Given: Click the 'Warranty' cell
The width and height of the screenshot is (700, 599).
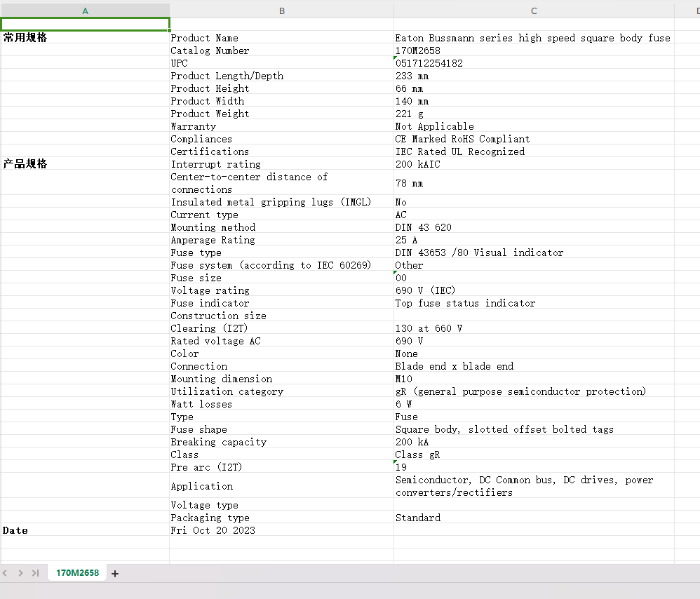Looking at the screenshot, I should [x=282, y=126].
